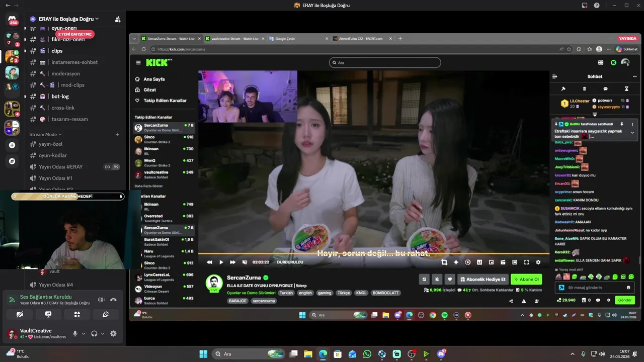
Task: Open microphone input options chevron
Action: [84, 333]
